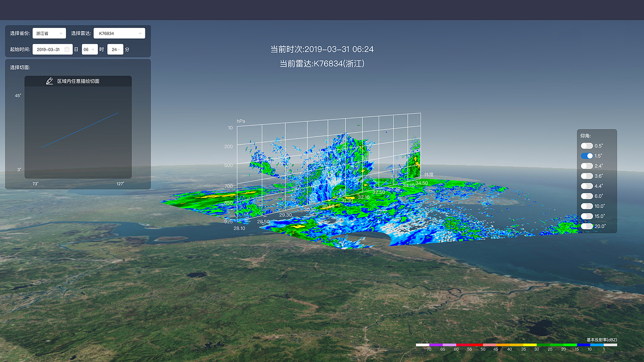Click the blue 15 dBZ legend swatch
The image size is (644, 362).
(x=584, y=345)
